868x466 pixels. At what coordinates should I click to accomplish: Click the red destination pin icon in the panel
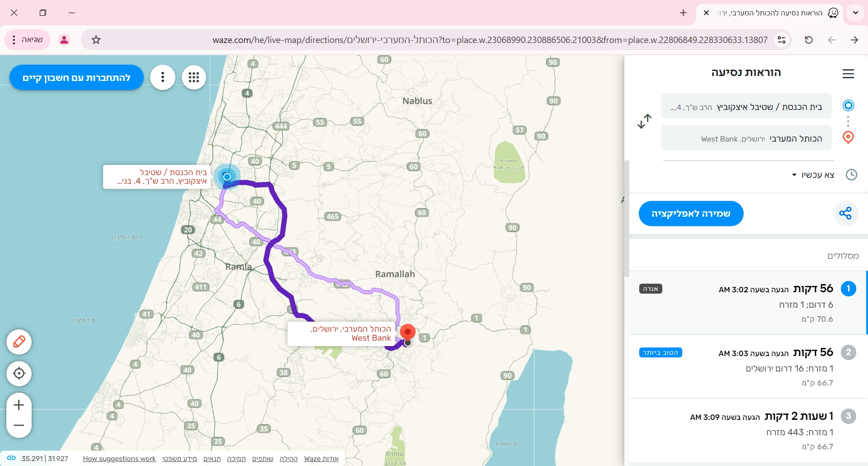tap(848, 138)
